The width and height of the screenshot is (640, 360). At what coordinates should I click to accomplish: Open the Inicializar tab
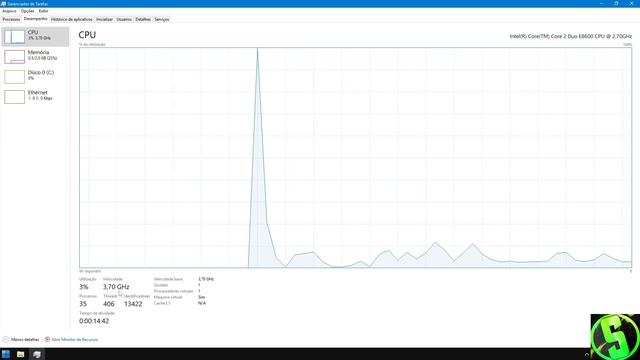pyautogui.click(x=104, y=19)
